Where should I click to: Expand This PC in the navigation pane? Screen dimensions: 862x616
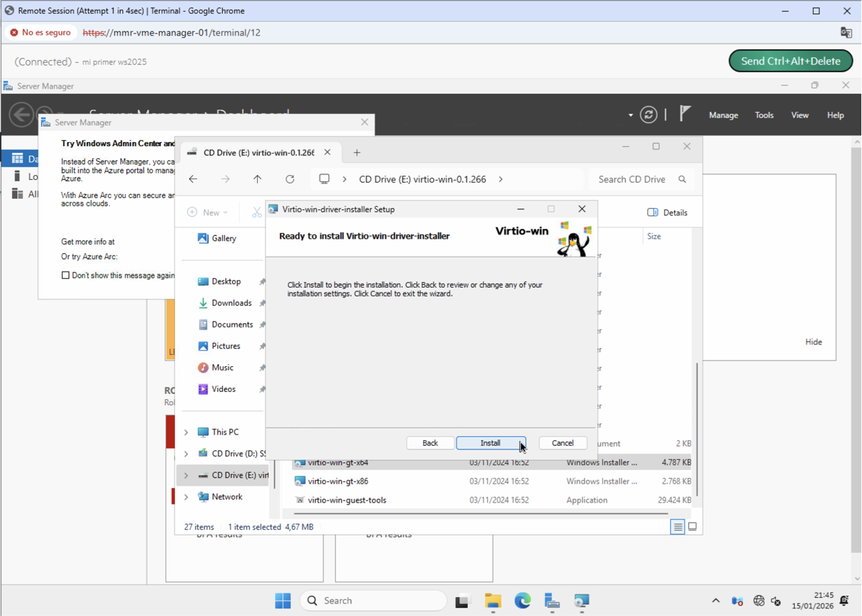click(186, 431)
